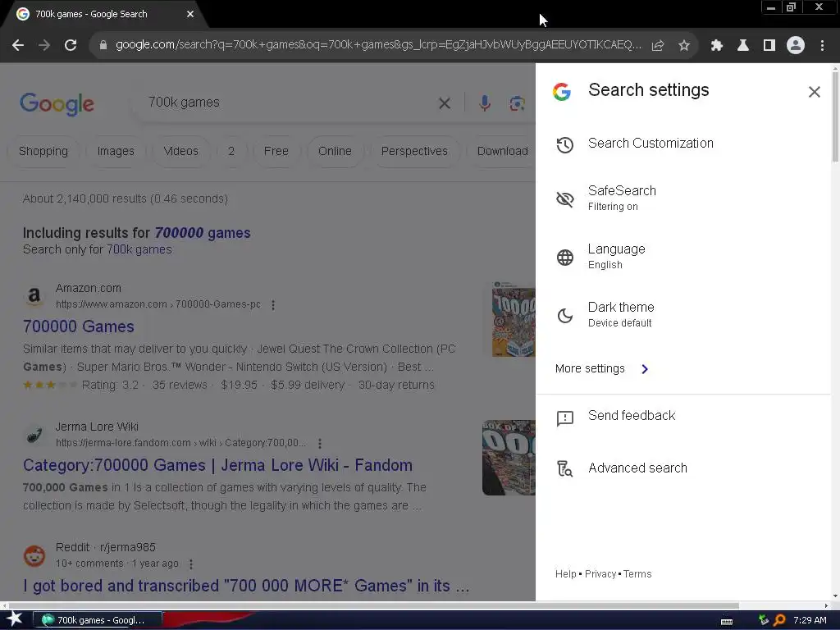840x630 pixels.
Task: Open the taskbar start star icon
Action: [x=14, y=620]
